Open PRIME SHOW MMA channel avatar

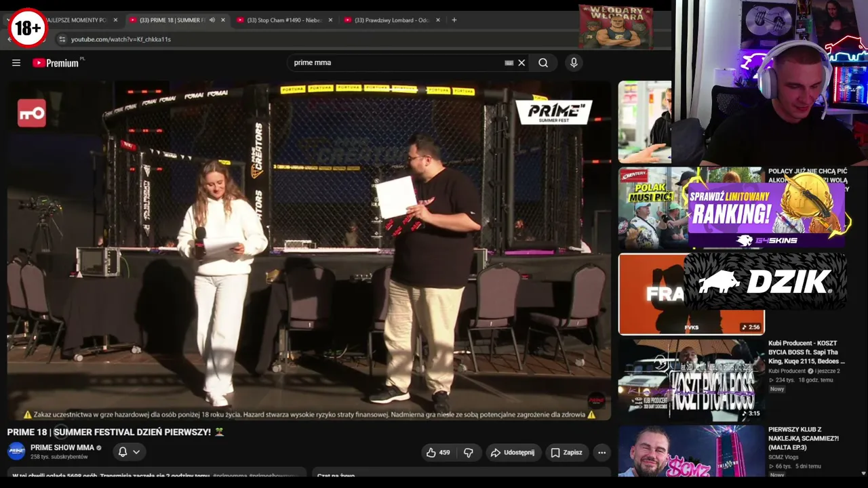click(x=16, y=451)
